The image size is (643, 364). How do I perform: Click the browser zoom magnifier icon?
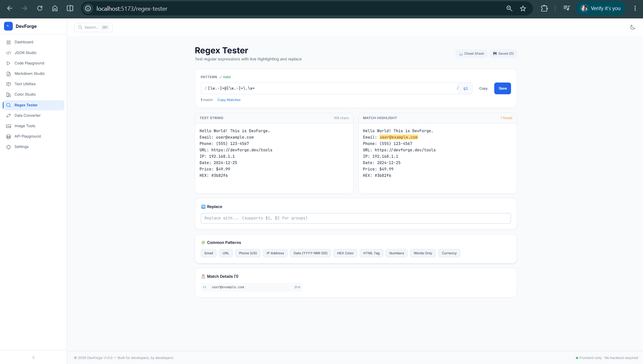[509, 8]
